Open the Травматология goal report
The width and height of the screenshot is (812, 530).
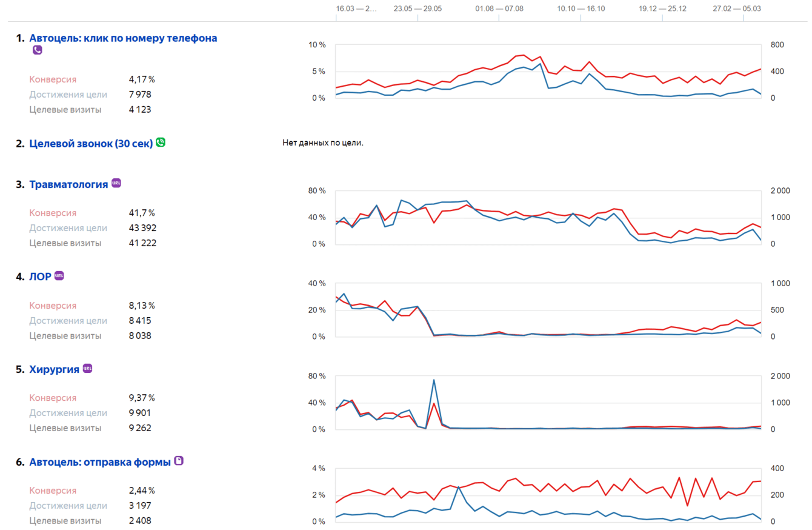click(x=68, y=184)
